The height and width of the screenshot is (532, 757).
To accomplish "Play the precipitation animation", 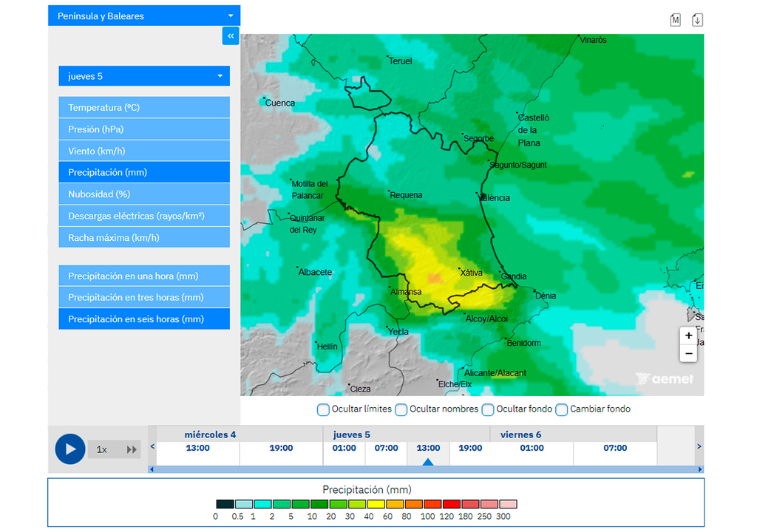I will 69,449.
